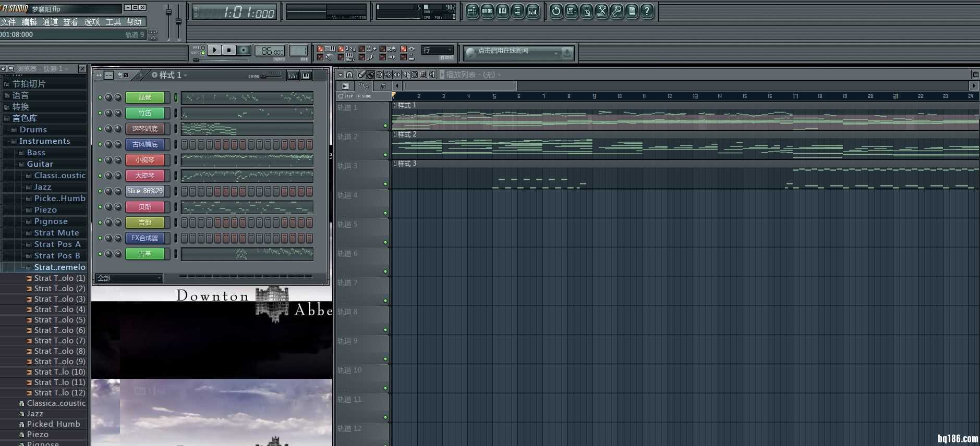
Task: Click the 古筝 channel button
Action: point(145,254)
